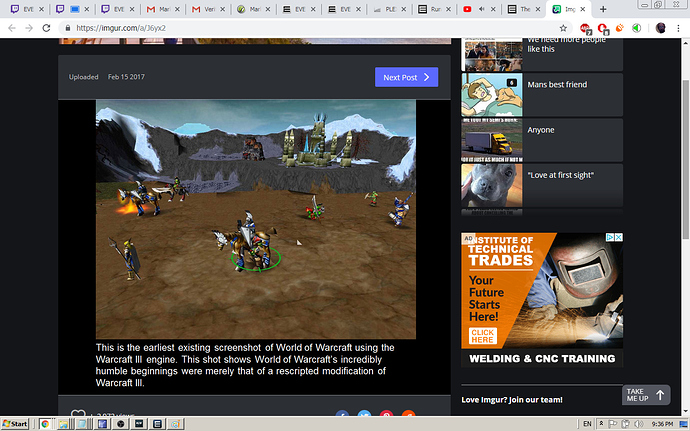
Task: Close the active Imgur tab
Action: point(582,9)
